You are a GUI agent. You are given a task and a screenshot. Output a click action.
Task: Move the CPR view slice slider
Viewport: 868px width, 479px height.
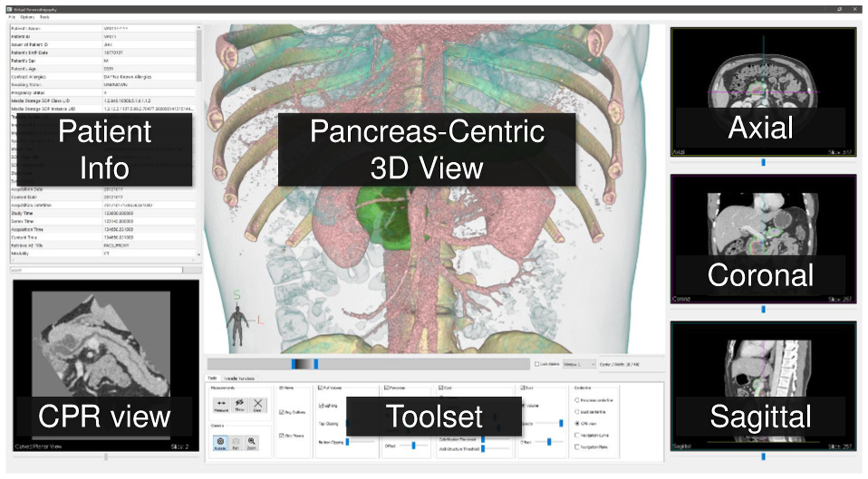(106, 457)
